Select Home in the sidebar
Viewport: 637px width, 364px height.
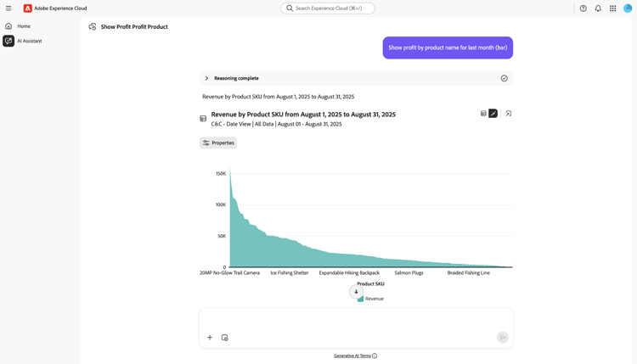coord(23,26)
